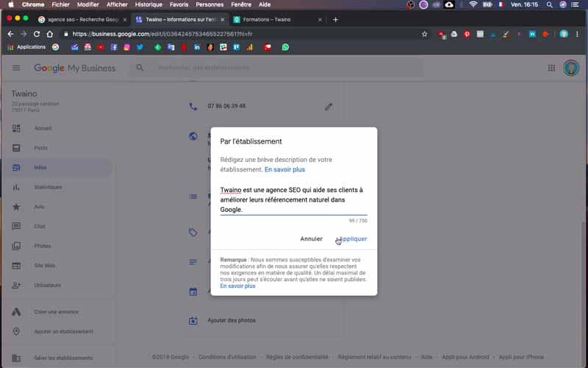This screenshot has height=368, width=588.
Task: Click the browser home icon
Action: click(x=49, y=34)
